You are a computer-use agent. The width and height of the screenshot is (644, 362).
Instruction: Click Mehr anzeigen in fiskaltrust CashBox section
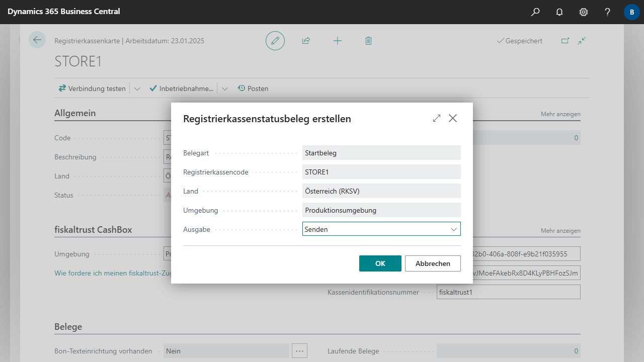[560, 231]
